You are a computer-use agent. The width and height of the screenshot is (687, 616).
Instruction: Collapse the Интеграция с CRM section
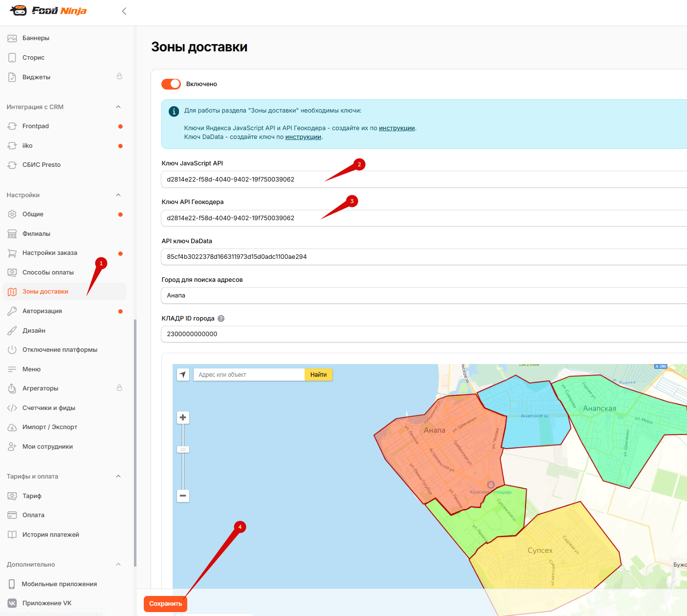(x=118, y=107)
